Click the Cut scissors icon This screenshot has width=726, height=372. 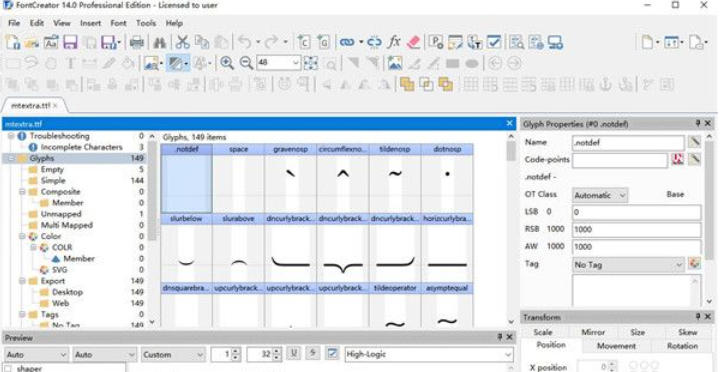[182, 43]
